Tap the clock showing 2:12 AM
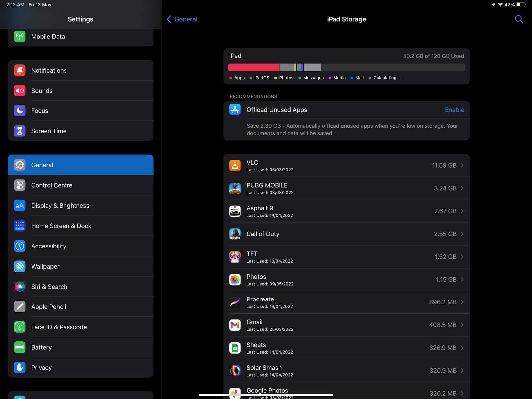Viewport: 532px width, 399px height. [x=15, y=5]
